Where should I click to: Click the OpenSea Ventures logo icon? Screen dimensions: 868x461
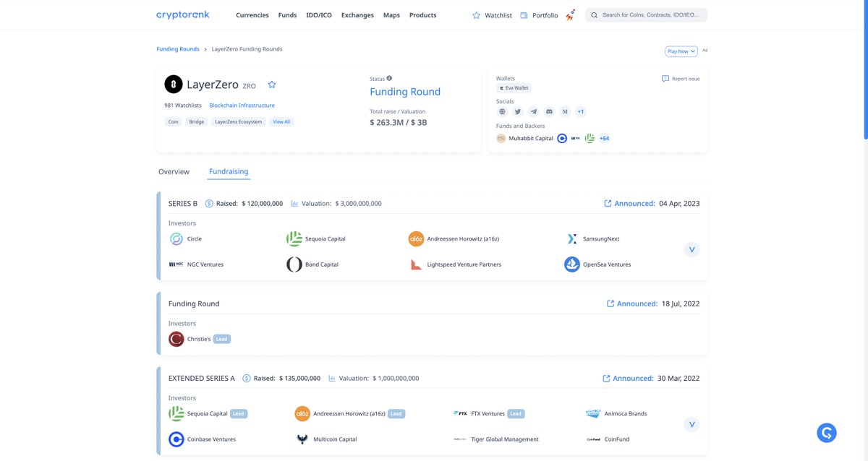572,264
